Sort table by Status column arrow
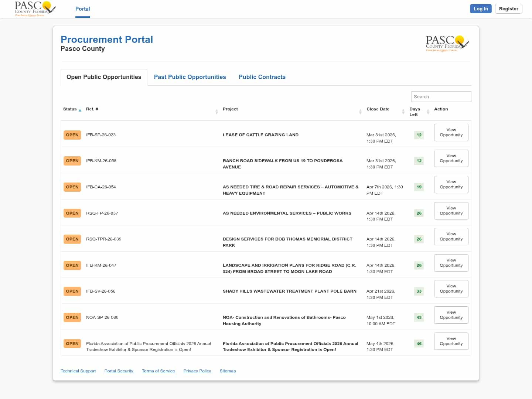Screen dimensions: 532x399 coord(80,110)
